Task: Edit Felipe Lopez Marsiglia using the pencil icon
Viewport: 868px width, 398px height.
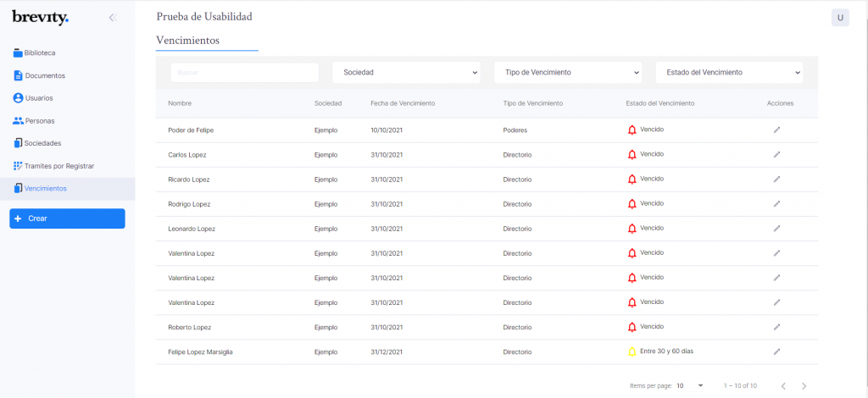Action: coord(776,351)
